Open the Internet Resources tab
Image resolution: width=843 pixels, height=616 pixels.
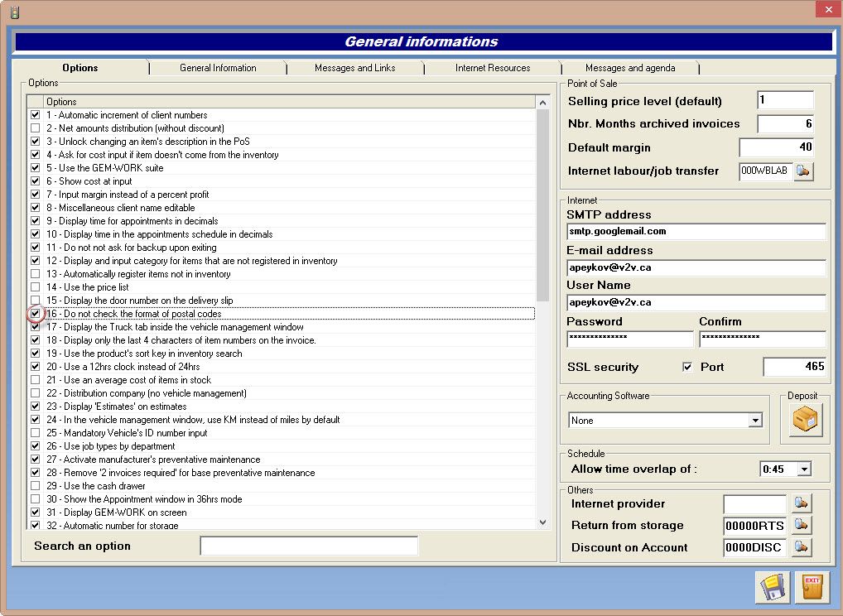(493, 68)
